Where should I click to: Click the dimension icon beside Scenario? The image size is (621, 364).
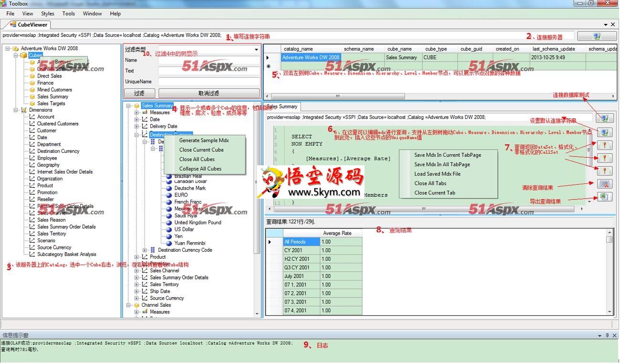point(32,240)
